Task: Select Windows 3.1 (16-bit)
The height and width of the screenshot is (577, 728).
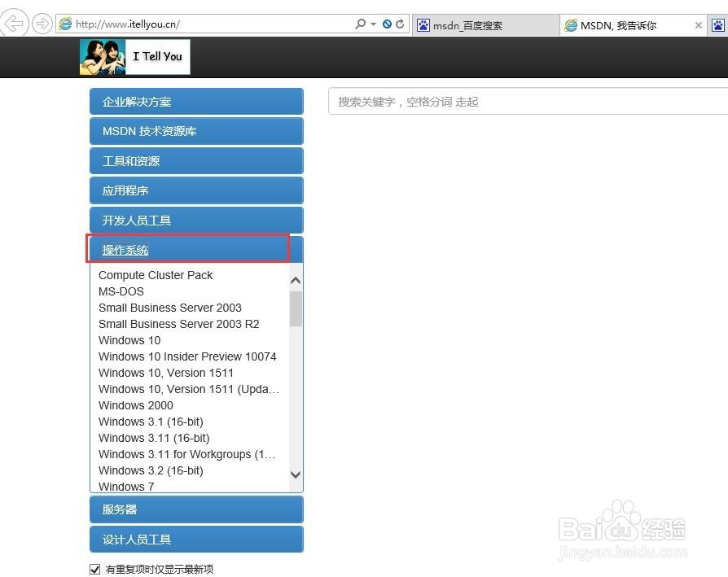Action: pyautogui.click(x=151, y=422)
